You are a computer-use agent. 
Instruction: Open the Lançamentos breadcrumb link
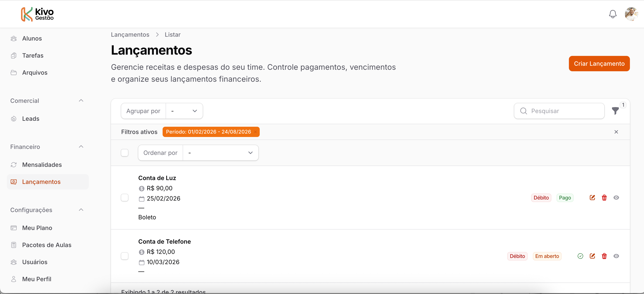130,35
